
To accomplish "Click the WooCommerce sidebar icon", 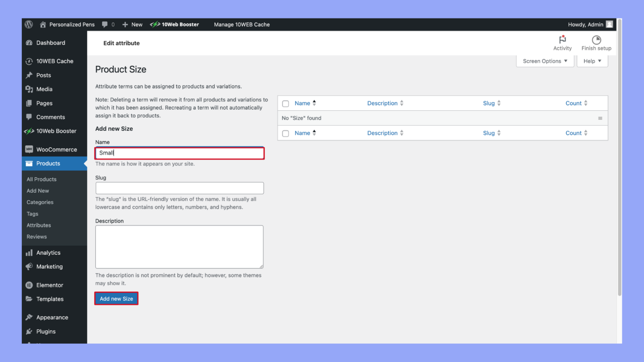I will (x=29, y=149).
